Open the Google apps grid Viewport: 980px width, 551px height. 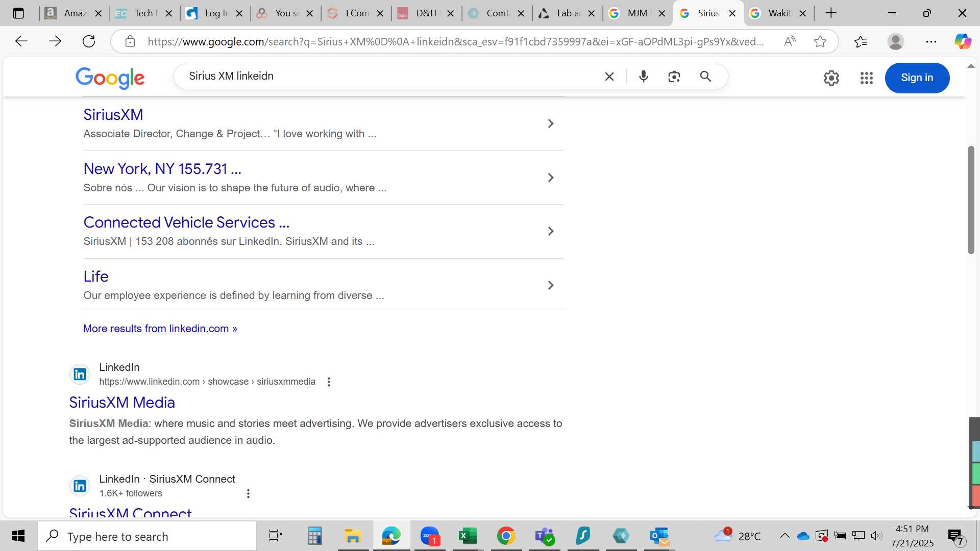click(x=867, y=78)
